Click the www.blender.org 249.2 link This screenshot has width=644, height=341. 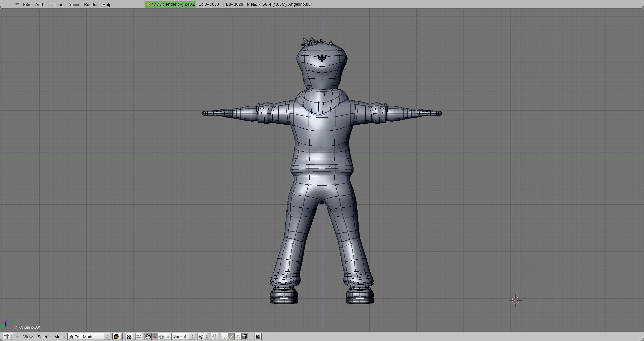pyautogui.click(x=170, y=4)
